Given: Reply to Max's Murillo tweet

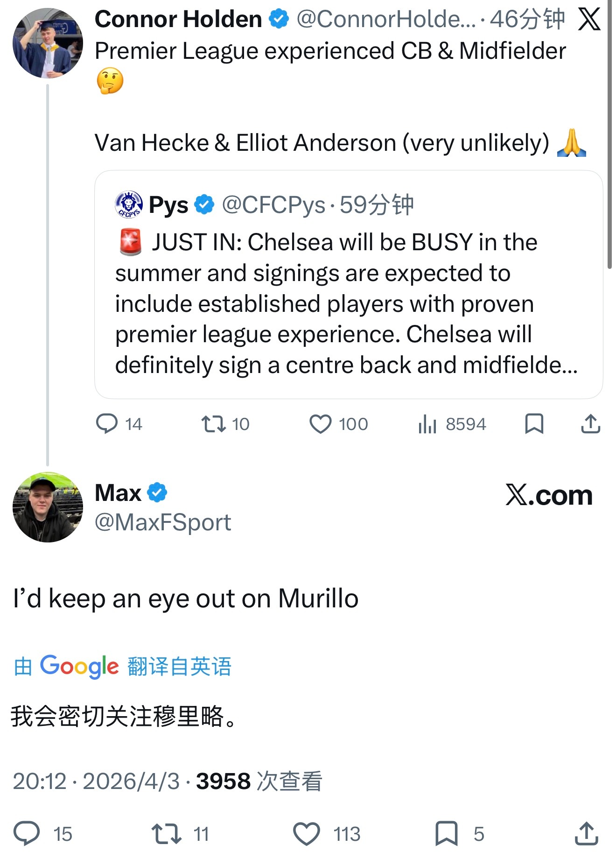Looking at the screenshot, I should point(27,834).
